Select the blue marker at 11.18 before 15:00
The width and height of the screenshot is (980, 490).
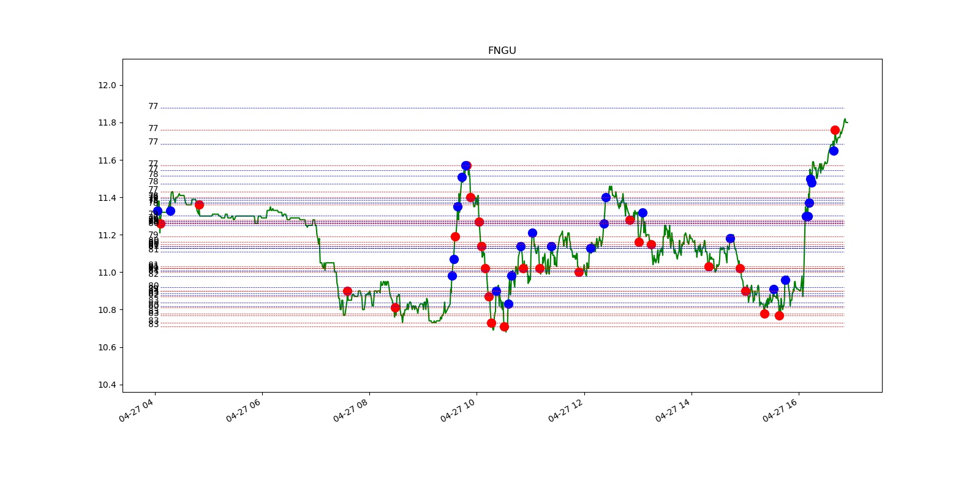(730, 238)
